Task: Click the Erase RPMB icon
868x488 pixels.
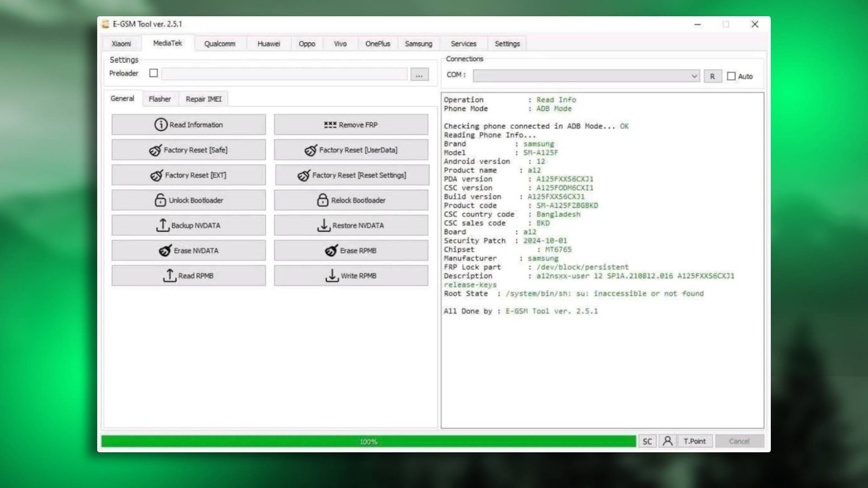Action: [330, 250]
